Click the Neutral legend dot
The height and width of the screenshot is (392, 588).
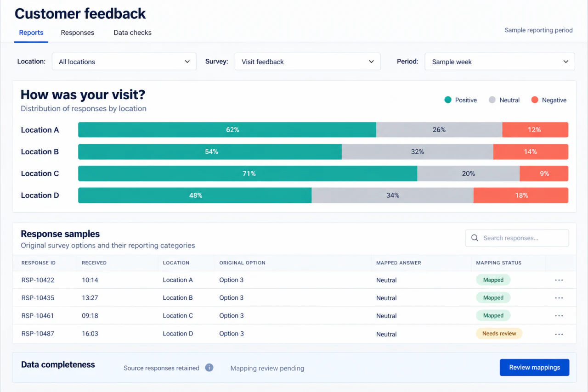pos(492,100)
